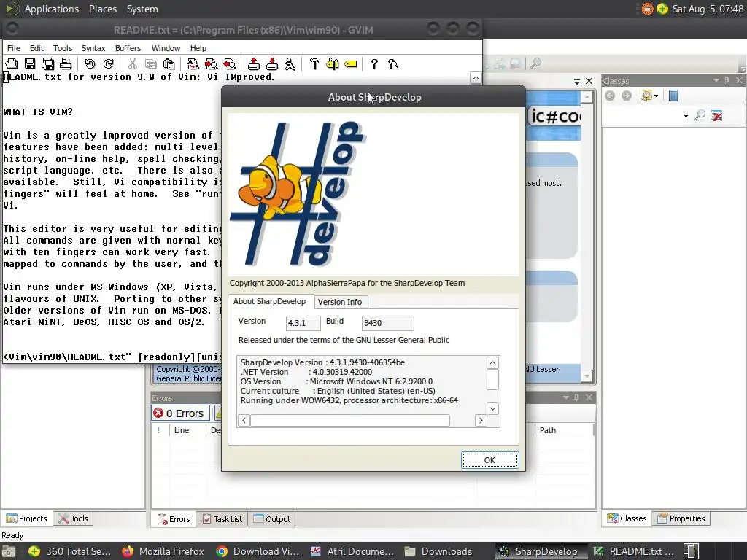Click the red X clear-search icon in Classes panel
The height and width of the screenshot is (560, 747).
pos(716,115)
